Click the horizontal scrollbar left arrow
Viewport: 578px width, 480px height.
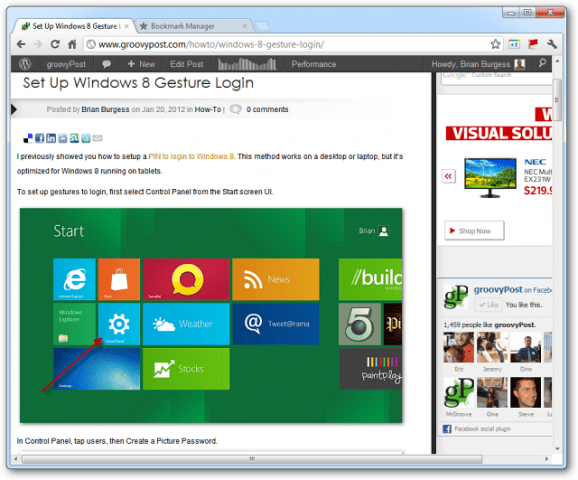click(x=15, y=459)
